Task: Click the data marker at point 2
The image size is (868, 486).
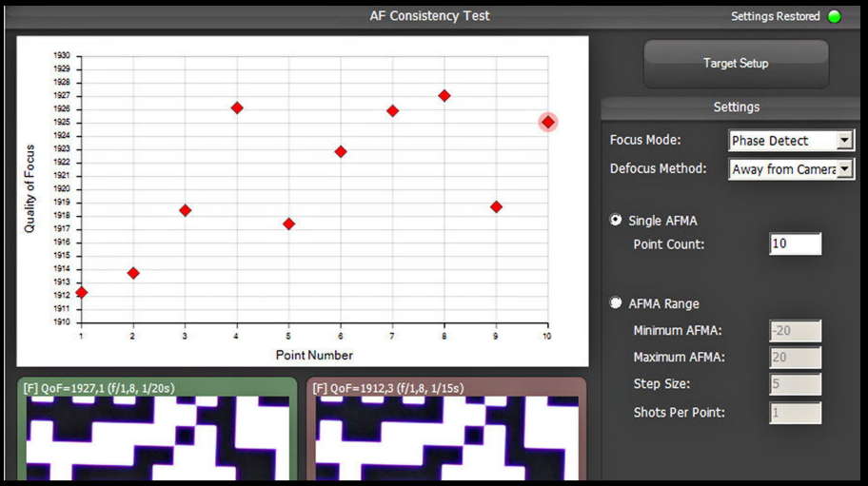Action: pos(133,273)
